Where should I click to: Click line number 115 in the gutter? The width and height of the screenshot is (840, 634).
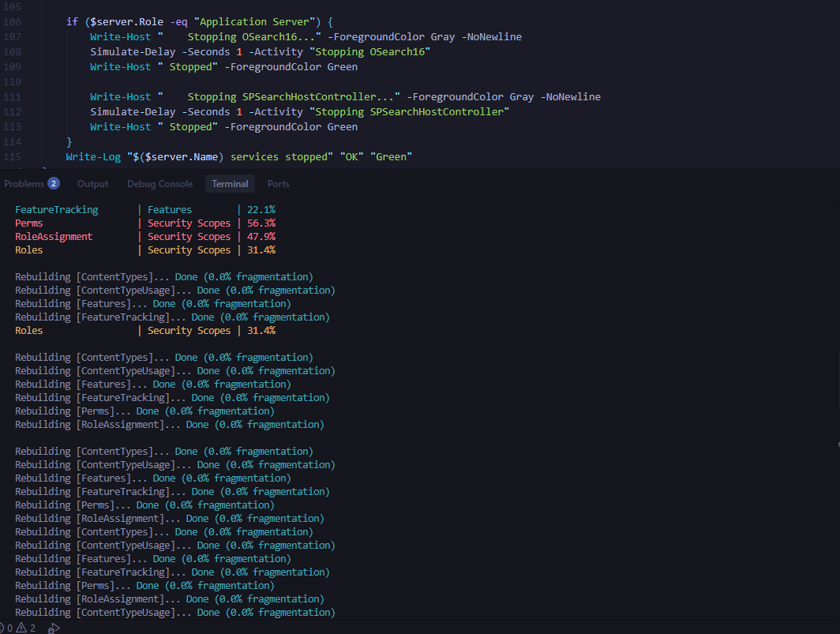13,157
